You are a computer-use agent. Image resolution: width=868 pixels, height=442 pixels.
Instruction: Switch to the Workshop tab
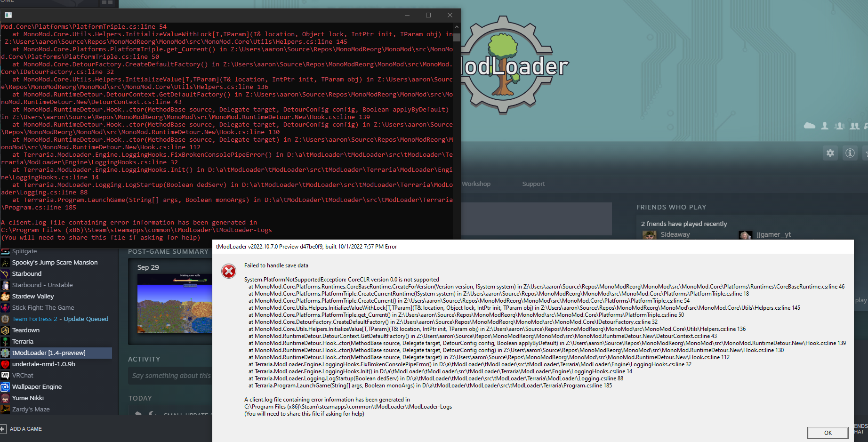tap(476, 184)
